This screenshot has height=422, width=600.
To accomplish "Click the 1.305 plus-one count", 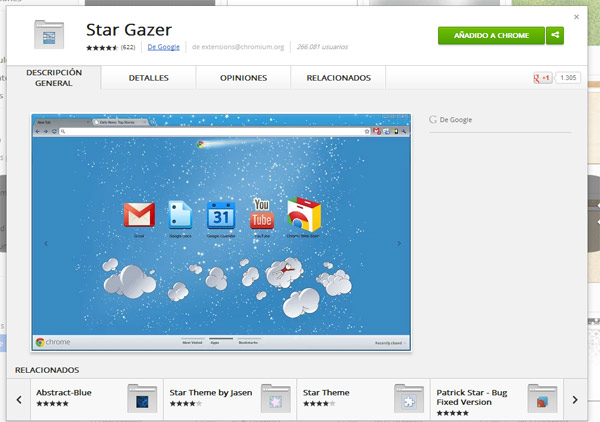I will tap(568, 78).
